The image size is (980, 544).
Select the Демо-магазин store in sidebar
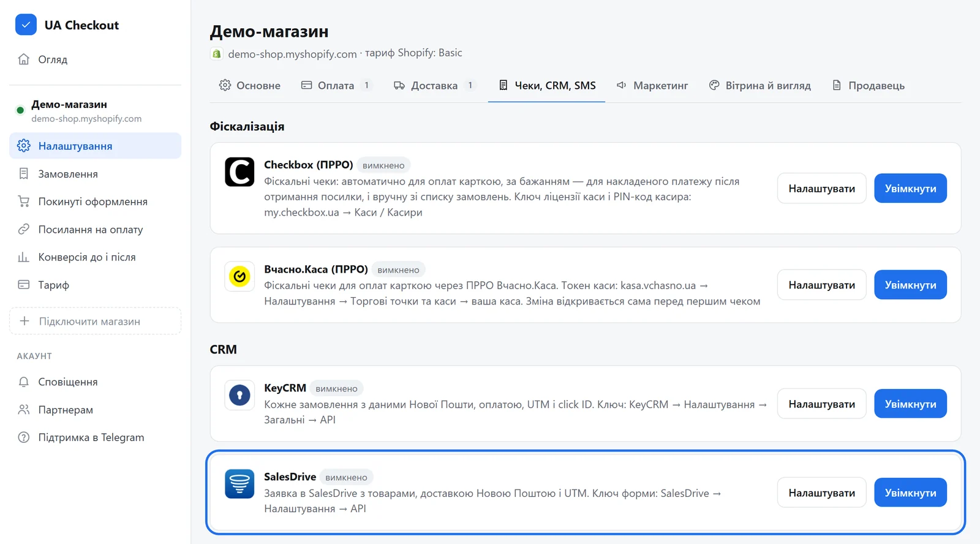point(95,111)
